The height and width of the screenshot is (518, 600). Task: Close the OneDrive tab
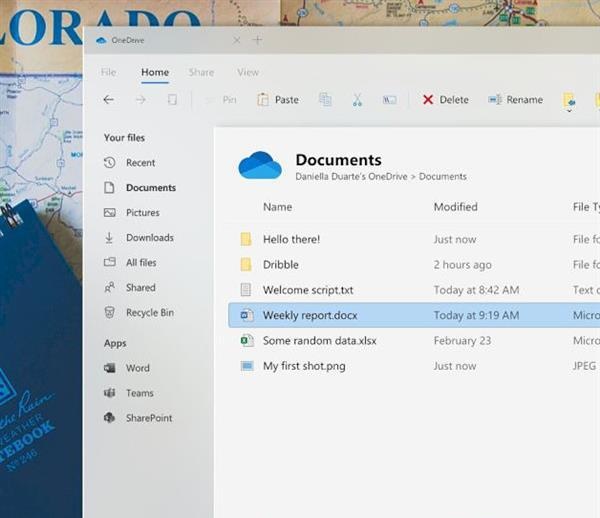[237, 40]
